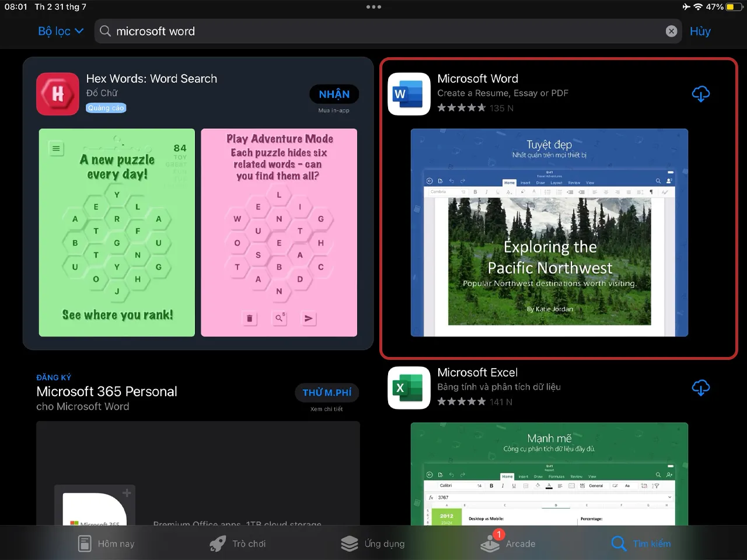
Task: Cancel the search with Hủy
Action: pyautogui.click(x=700, y=31)
